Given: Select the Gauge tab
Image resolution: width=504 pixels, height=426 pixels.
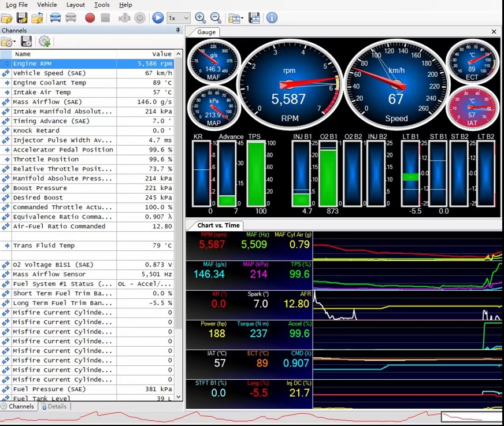Looking at the screenshot, I should click(x=206, y=32).
